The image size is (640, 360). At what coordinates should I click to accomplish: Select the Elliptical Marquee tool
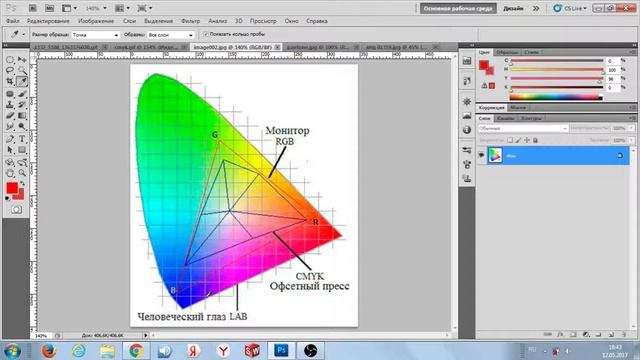click(x=10, y=60)
